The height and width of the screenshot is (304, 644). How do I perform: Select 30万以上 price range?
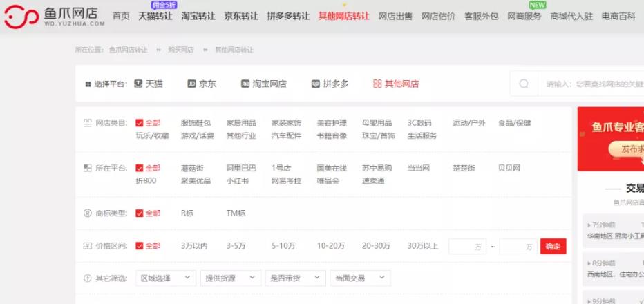tap(423, 246)
